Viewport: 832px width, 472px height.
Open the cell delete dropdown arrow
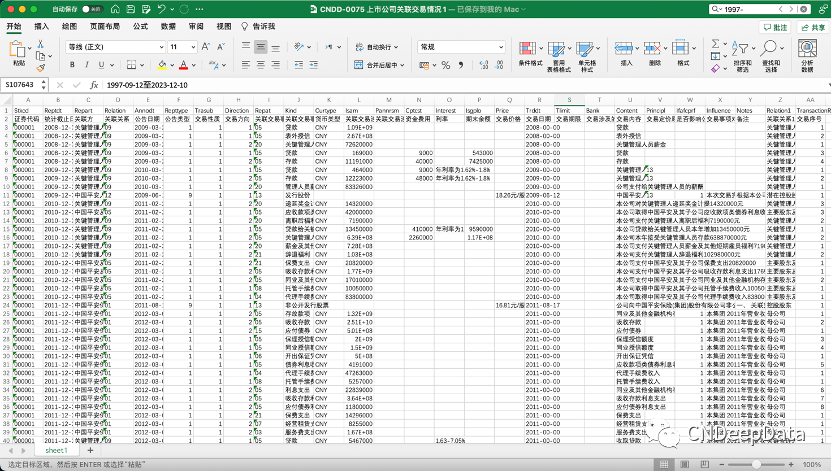point(665,48)
